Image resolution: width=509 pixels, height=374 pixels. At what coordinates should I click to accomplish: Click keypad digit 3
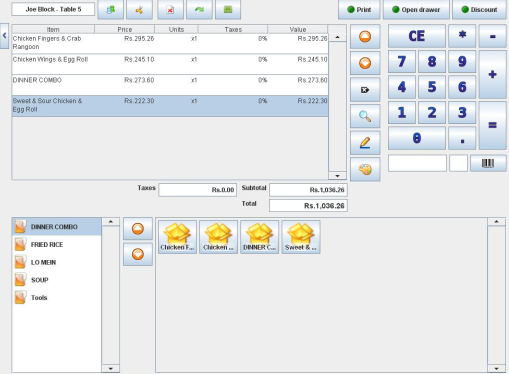(462, 113)
